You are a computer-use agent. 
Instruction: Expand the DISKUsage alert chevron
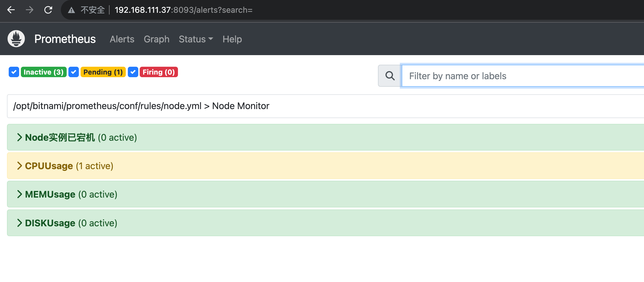pos(19,223)
